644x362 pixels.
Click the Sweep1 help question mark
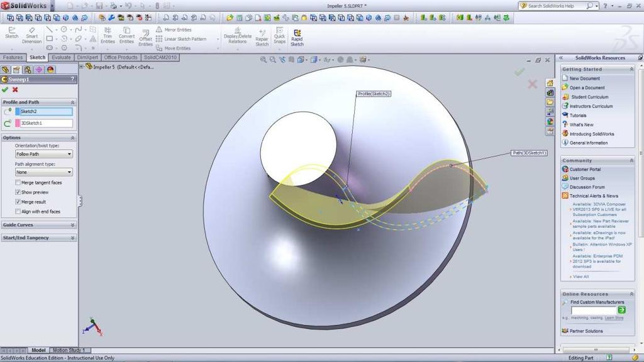click(x=72, y=79)
